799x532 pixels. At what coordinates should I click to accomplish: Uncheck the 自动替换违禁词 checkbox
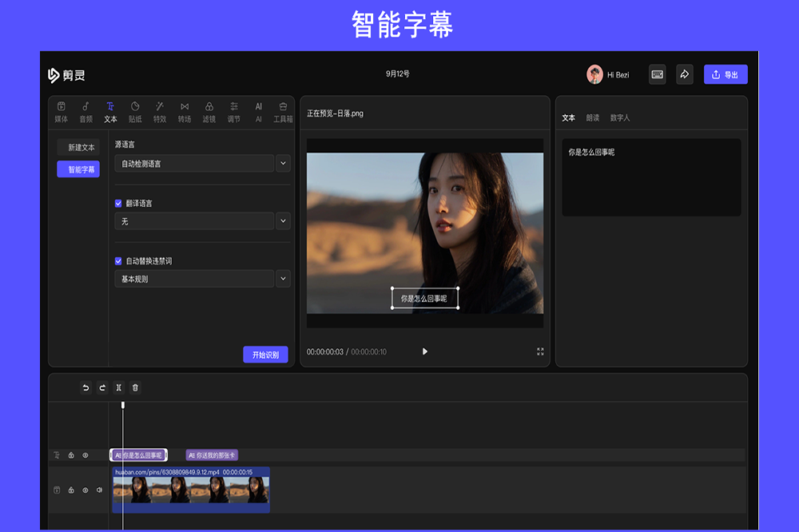118,261
